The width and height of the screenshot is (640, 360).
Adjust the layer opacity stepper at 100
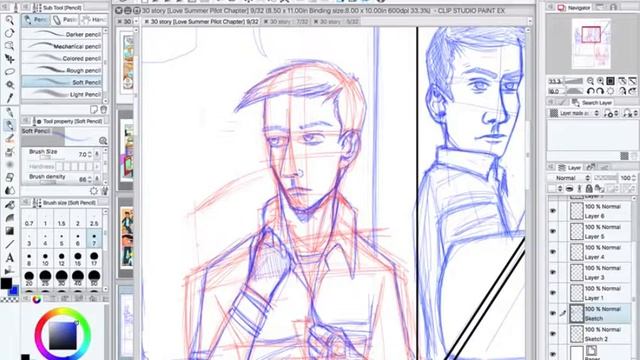coord(633,178)
